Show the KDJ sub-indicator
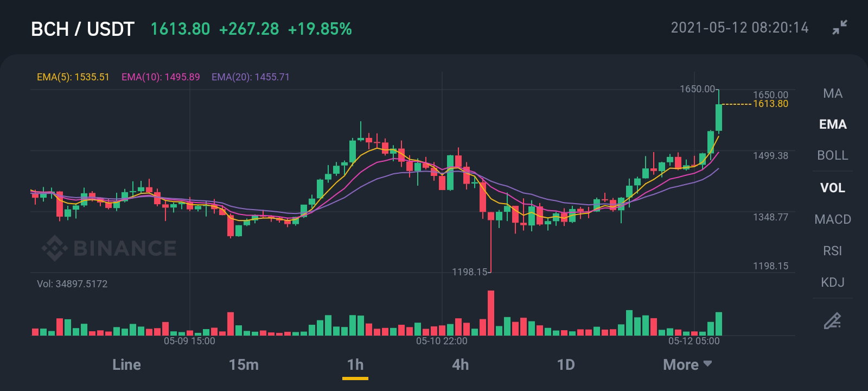 832,282
